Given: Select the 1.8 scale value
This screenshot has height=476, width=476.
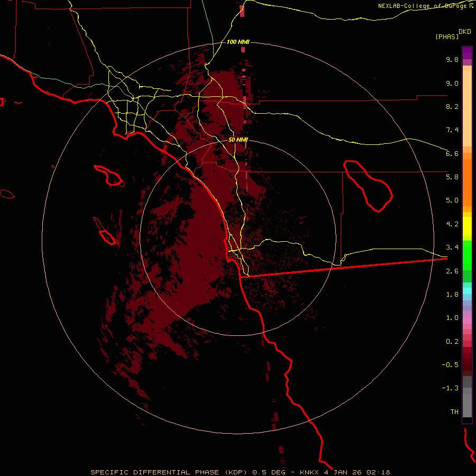Looking at the screenshot, I should click(x=452, y=295).
